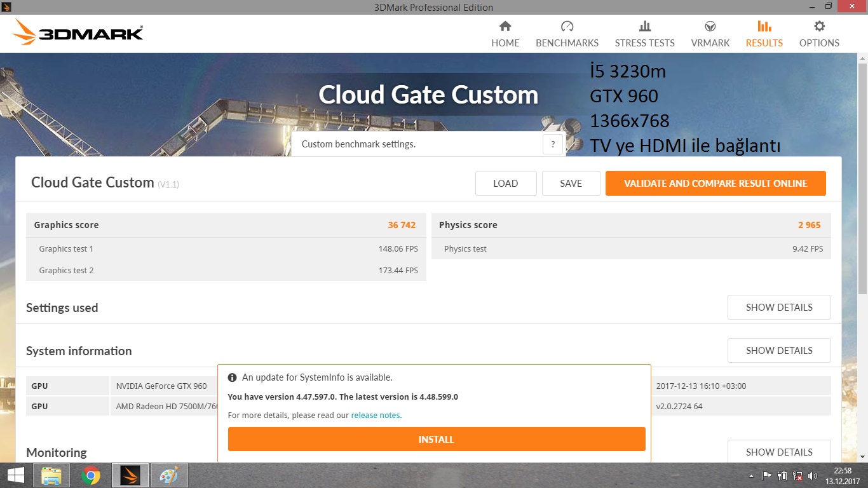Screen dimensions: 868x488
Task: Click Action Center flag tray icon
Action: point(767,475)
